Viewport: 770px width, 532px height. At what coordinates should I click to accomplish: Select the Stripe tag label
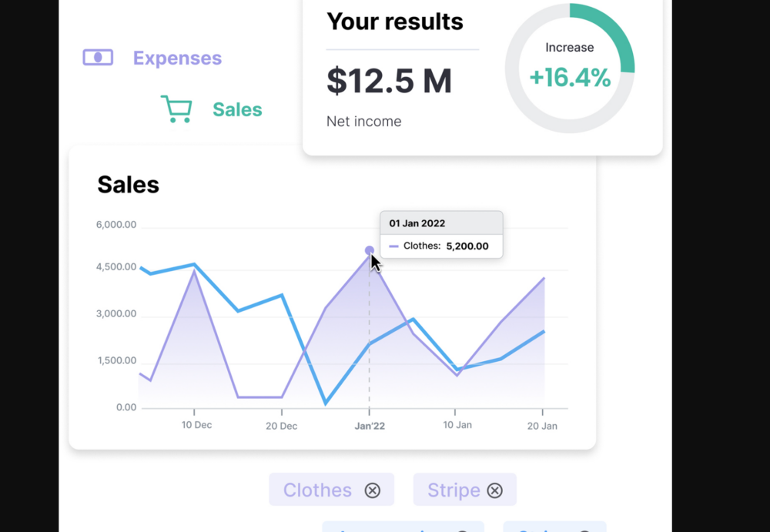pyautogui.click(x=454, y=490)
